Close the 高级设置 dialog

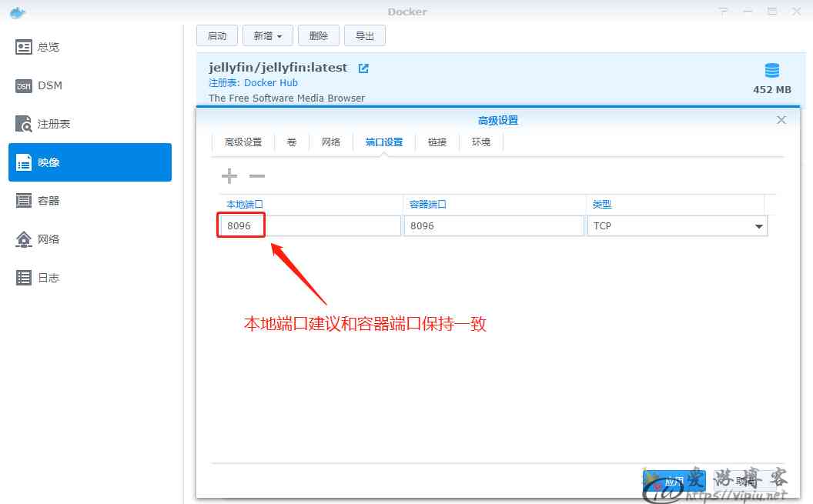tap(781, 120)
